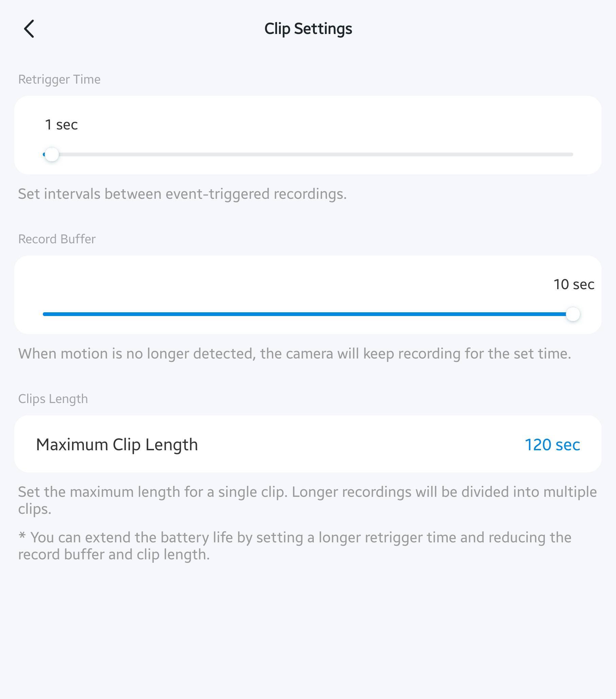This screenshot has width=616, height=699.
Task: Click the Retrigger Time slider thumb
Action: [52, 155]
